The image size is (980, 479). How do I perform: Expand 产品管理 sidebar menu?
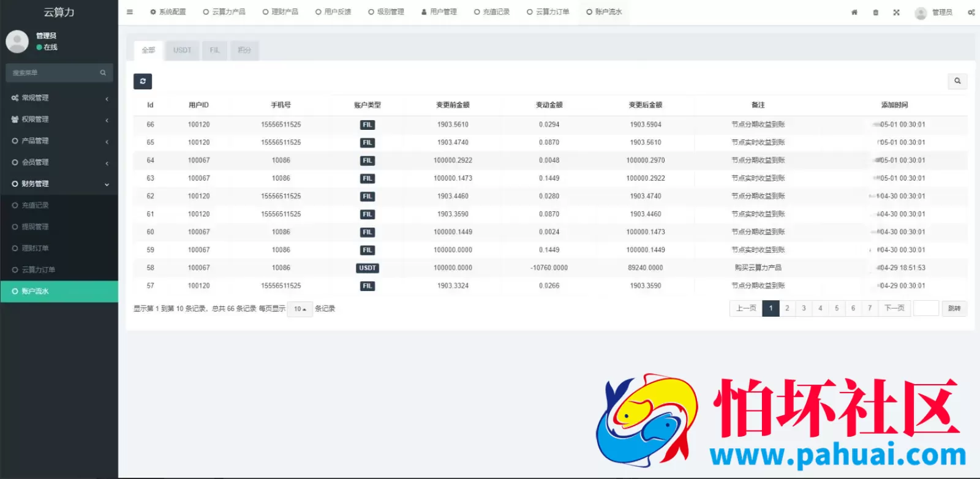coord(59,141)
